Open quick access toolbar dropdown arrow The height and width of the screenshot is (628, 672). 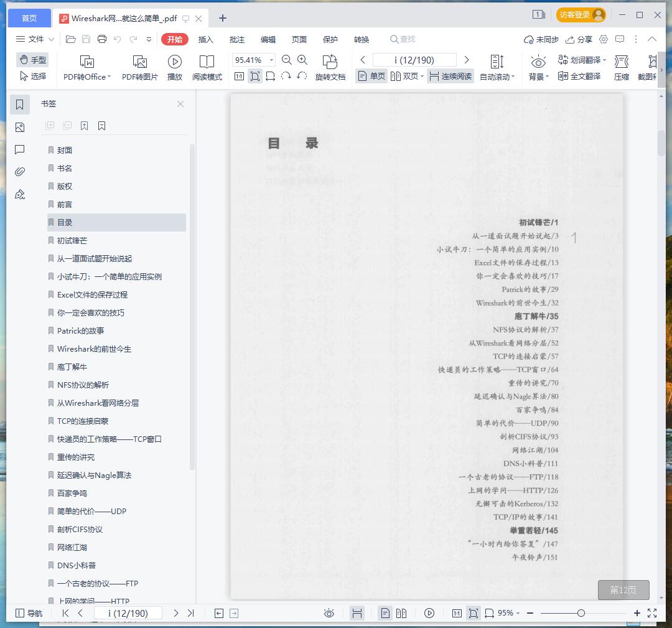point(149,39)
